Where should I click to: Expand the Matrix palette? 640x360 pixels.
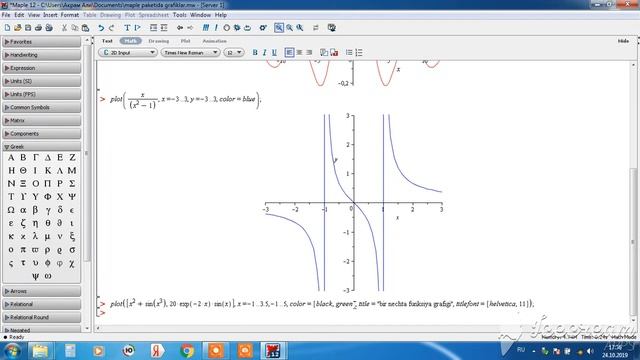point(42,121)
